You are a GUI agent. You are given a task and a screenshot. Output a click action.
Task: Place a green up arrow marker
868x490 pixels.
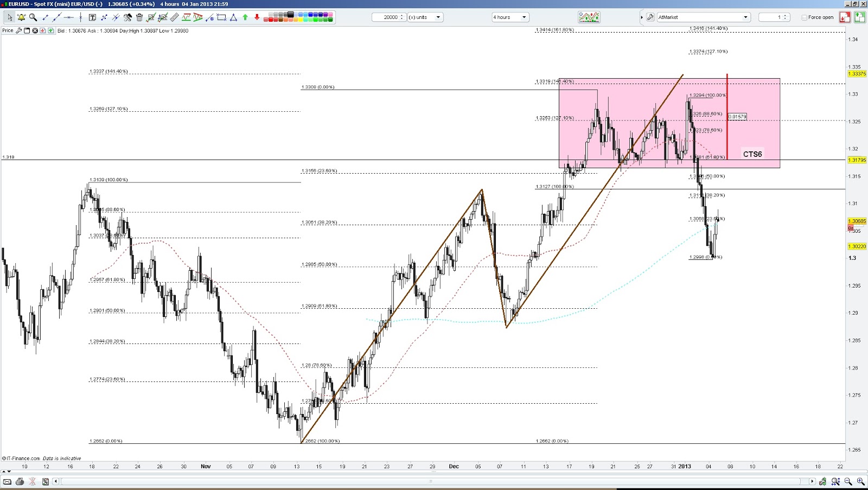click(x=245, y=17)
